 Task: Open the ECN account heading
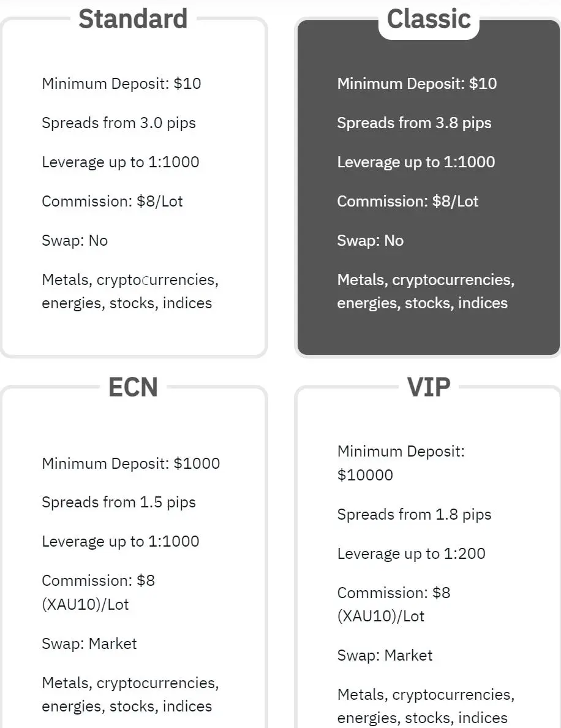133,387
